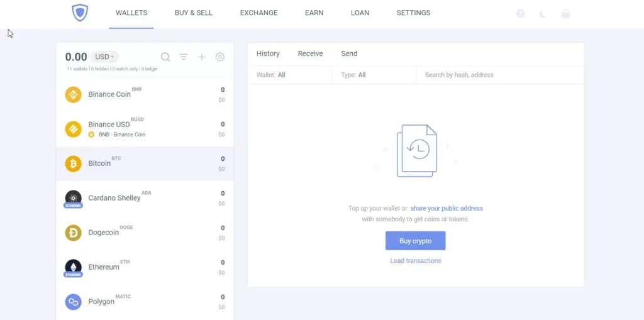Click the small BNB network icon under Binance USD
This screenshot has height=320, width=644.
(x=91, y=135)
